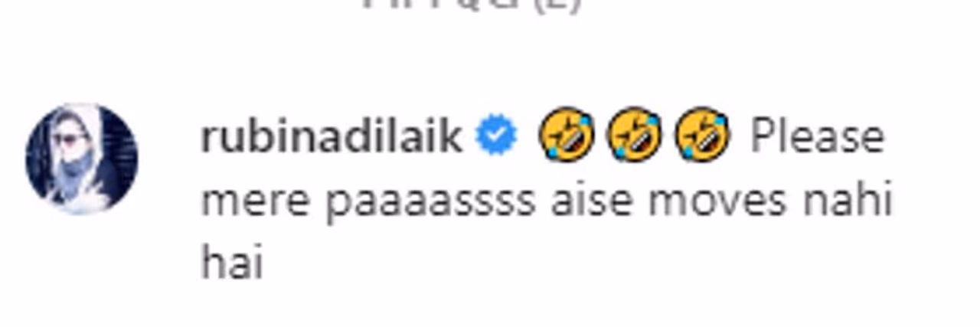Click the second laughing emoji
This screenshot has height=327, width=980.
point(634,134)
